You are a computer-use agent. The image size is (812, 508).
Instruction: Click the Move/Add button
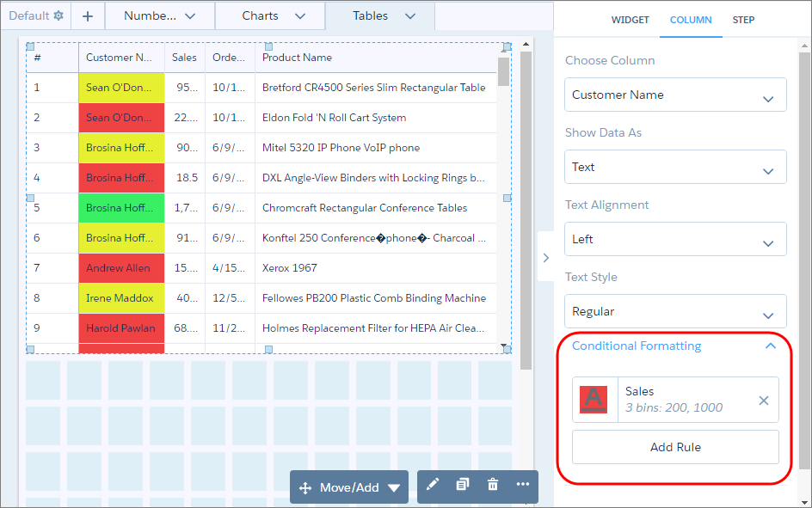[349, 487]
